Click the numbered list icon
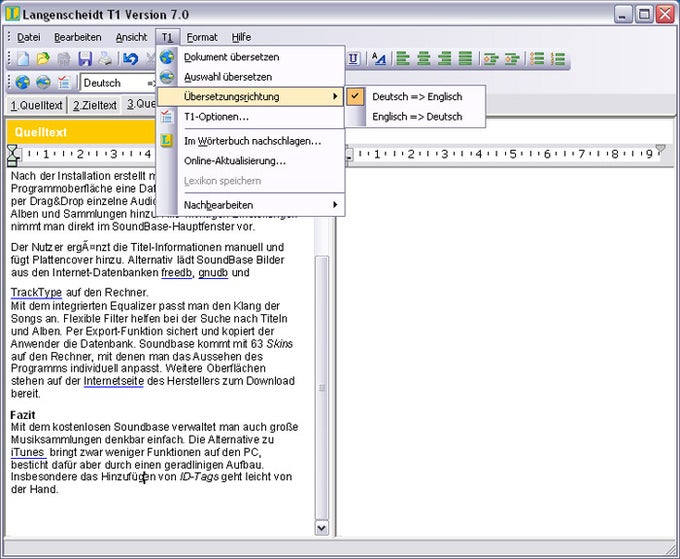The image size is (680, 559). (558, 59)
